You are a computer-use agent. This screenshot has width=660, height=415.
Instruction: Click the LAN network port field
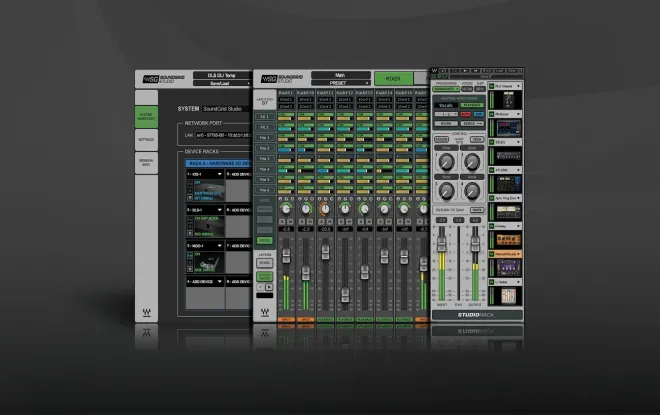click(x=223, y=135)
